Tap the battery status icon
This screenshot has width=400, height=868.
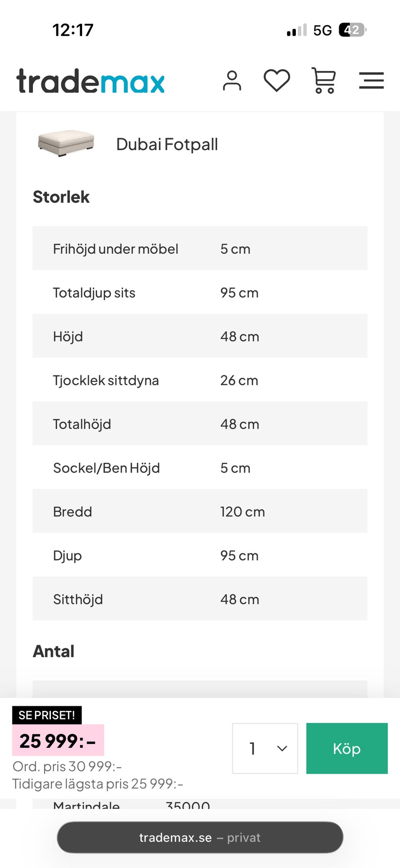click(x=352, y=30)
